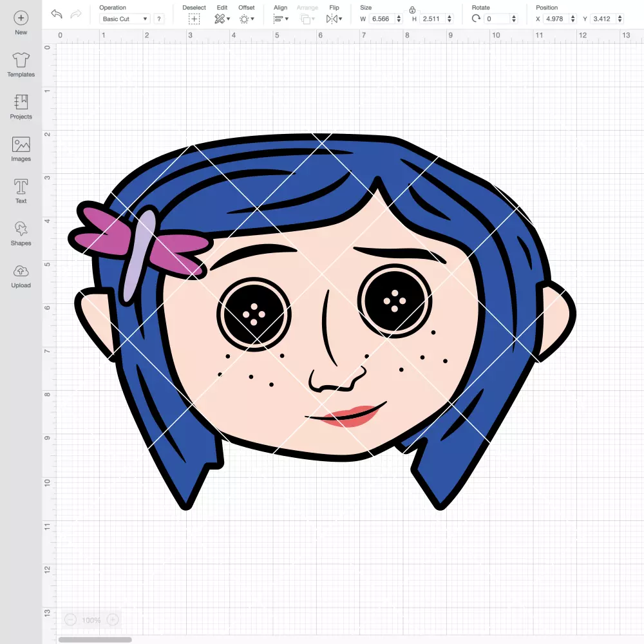Viewport: 644px width, 644px height.
Task: Open the Arrange options
Action: click(305, 19)
